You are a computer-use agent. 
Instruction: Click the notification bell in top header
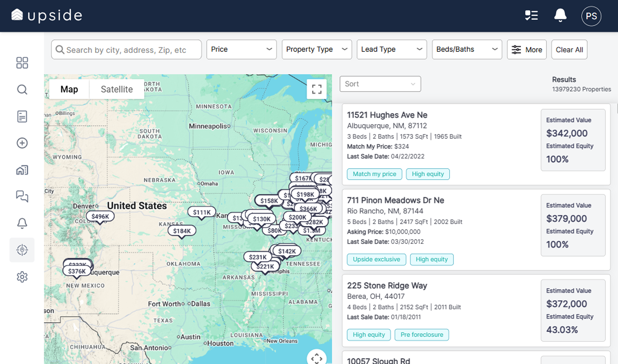(x=560, y=16)
